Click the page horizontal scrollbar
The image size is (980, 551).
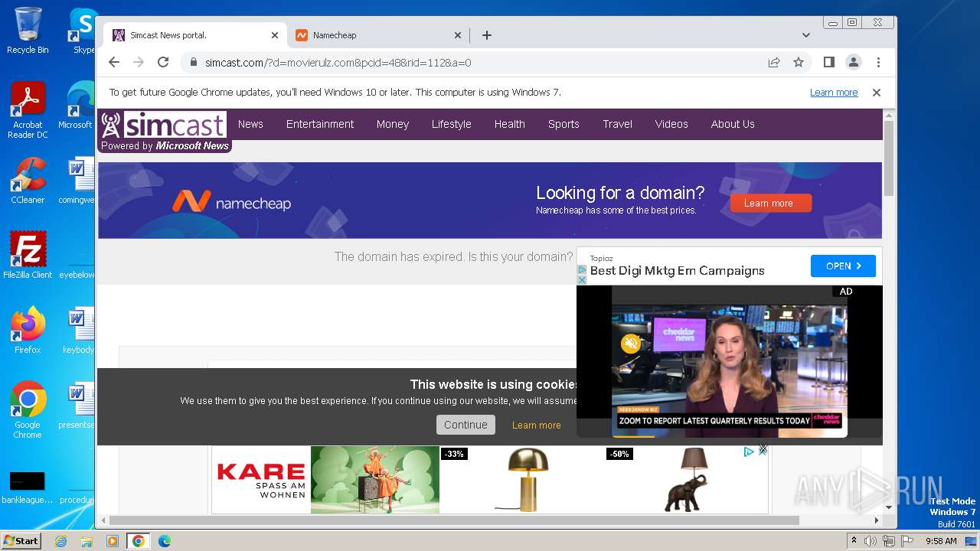(x=454, y=520)
